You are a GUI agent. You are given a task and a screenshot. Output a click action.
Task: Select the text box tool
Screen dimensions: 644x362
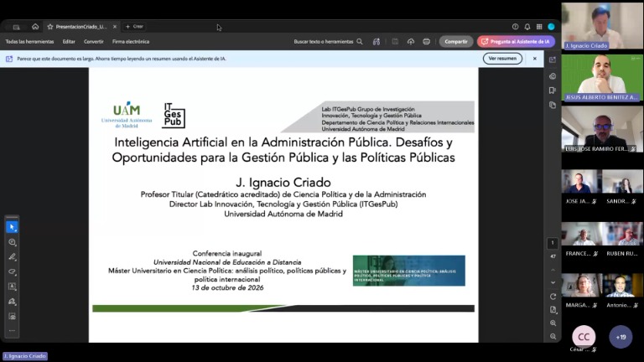point(12,287)
